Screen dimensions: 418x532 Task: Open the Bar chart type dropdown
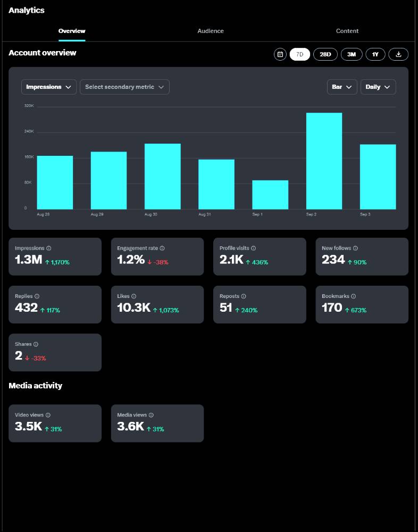342,87
